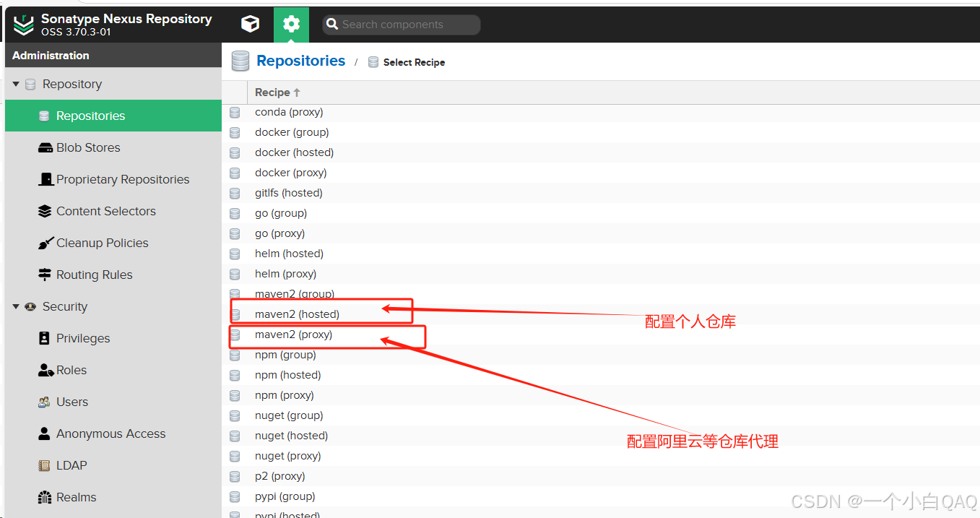The image size is (980, 518).
Task: Collapse the Repository tree section
Action: (x=16, y=85)
